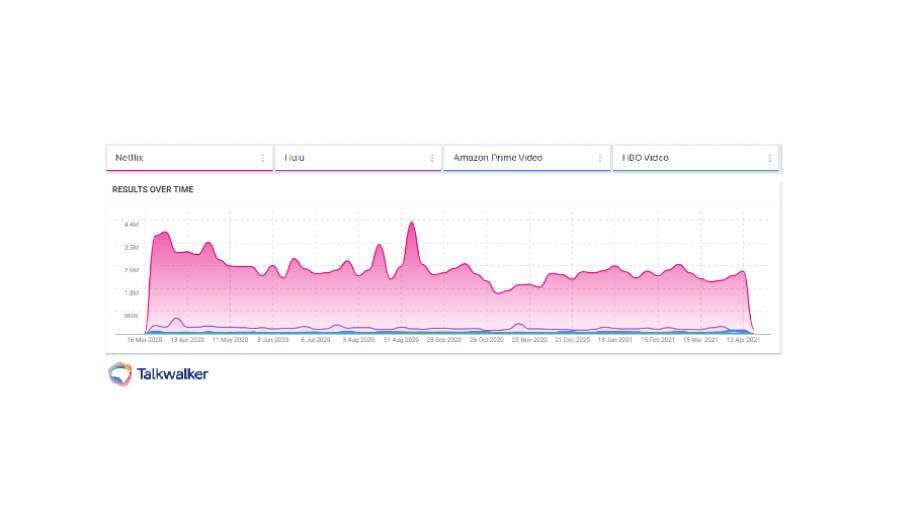Click the 3.5M y-axis value

tap(131, 248)
